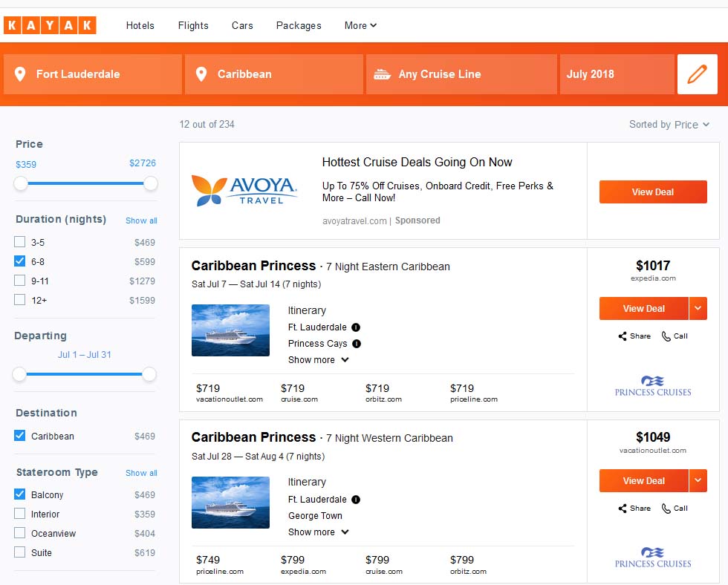Click the pencil edit search icon
728x585 pixels.
697,74
